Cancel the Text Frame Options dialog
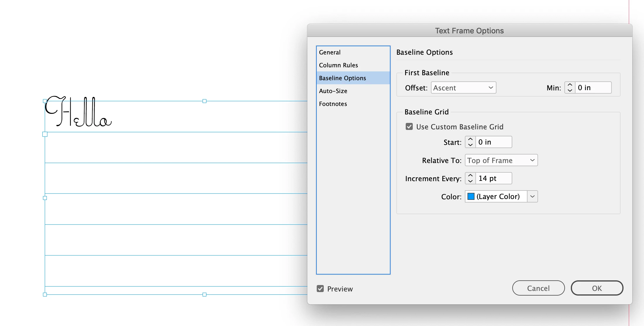 (538, 288)
